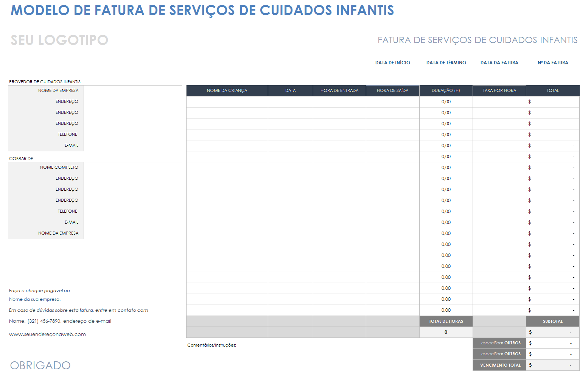Click the NOME COMPLETO label
588x378 pixels.
point(59,167)
